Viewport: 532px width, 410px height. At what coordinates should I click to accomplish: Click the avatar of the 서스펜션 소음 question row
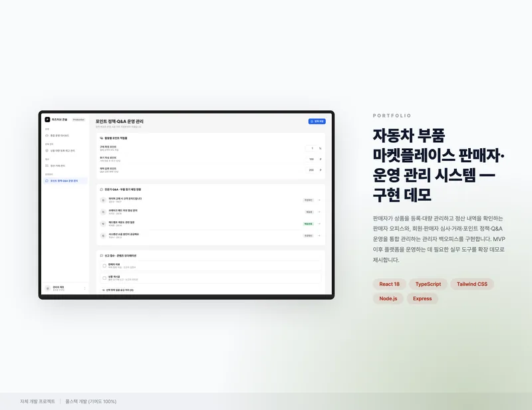(x=103, y=236)
